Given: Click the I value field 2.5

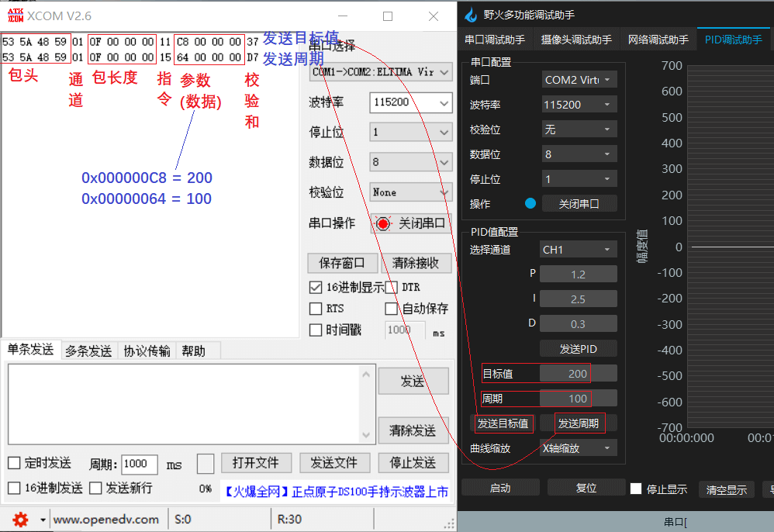Looking at the screenshot, I should click(579, 299).
